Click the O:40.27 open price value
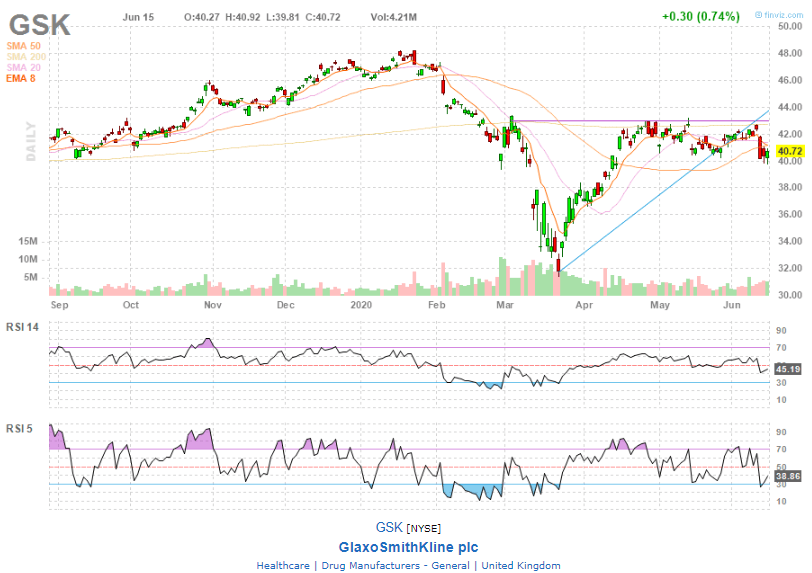This screenshot has height=573, width=812. tap(201, 17)
